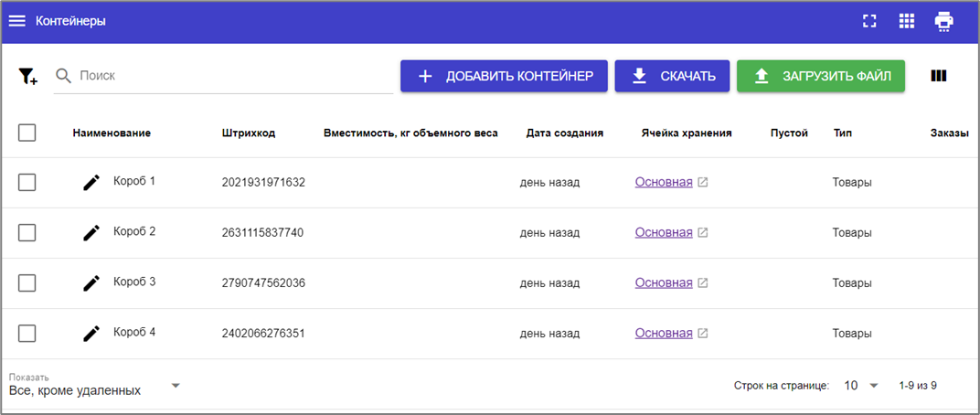Edit Короб 3 with pencil icon
This screenshot has height=415, width=980.
coord(91,283)
